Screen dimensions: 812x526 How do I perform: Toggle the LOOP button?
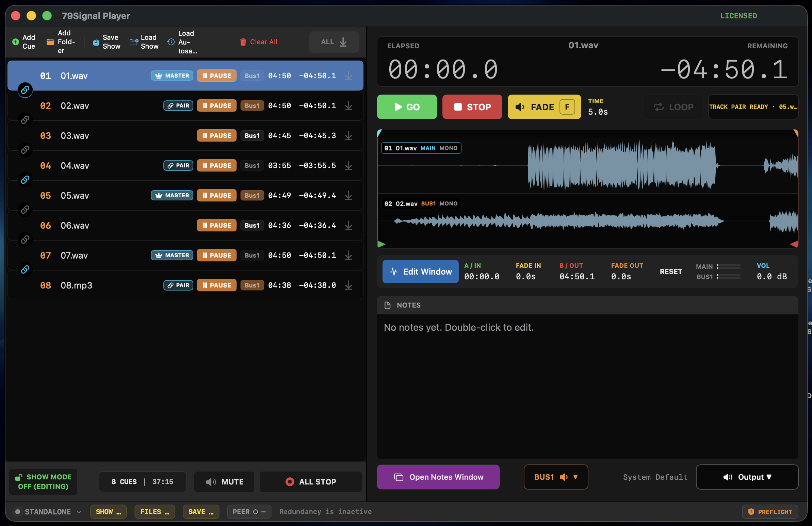tap(673, 107)
